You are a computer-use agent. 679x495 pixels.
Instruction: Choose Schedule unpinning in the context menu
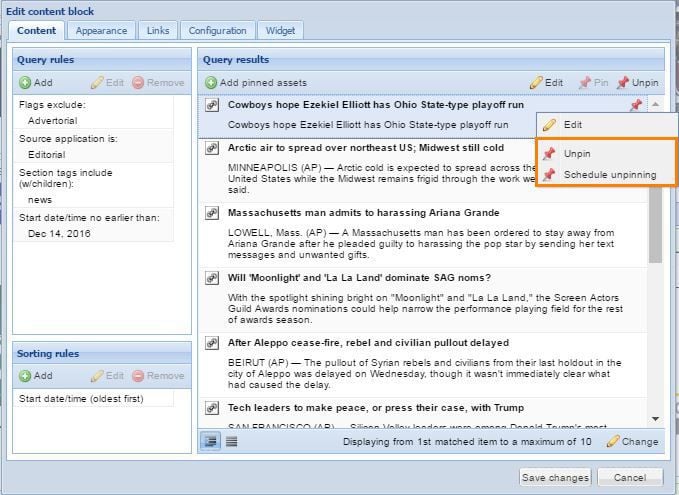coord(609,175)
